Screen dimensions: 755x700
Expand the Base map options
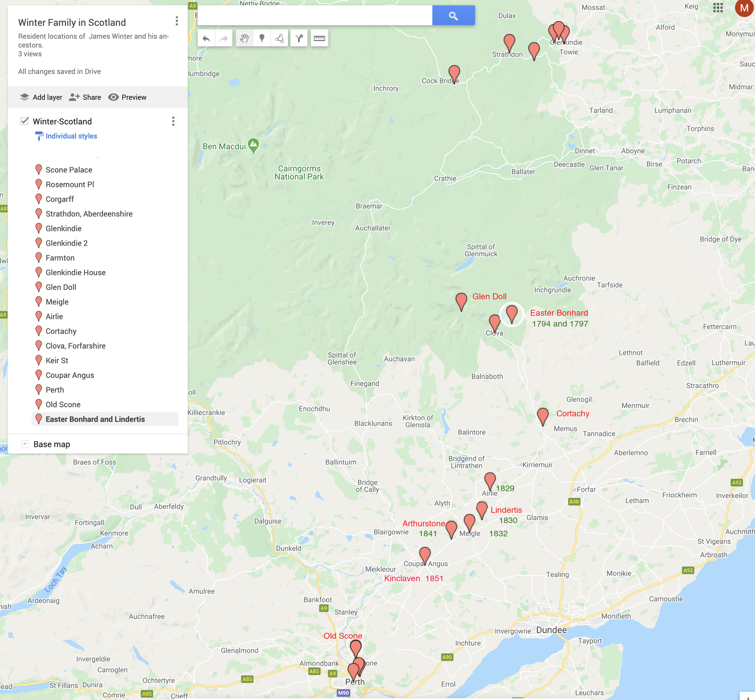coord(25,444)
